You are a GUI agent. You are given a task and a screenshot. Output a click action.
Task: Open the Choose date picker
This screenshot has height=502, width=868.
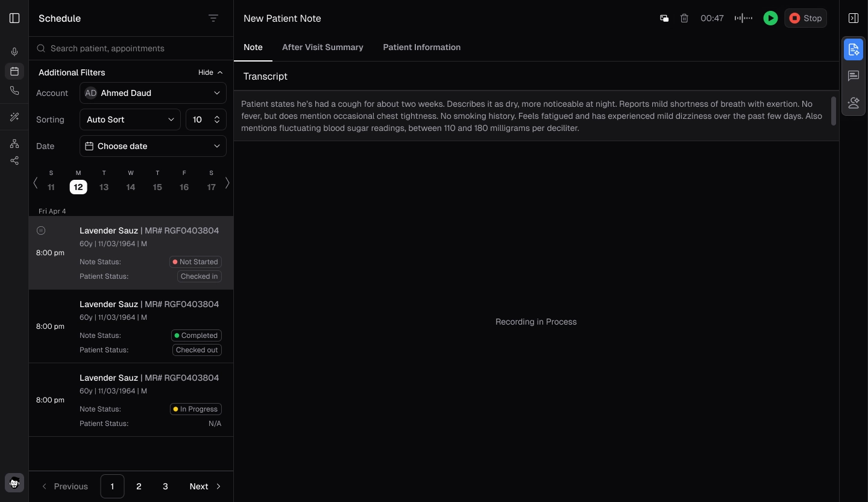click(x=153, y=146)
